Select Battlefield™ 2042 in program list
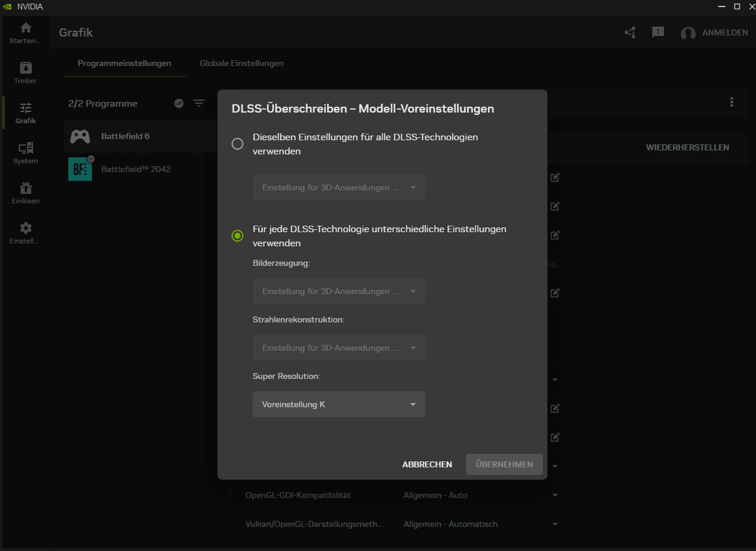This screenshot has width=756, height=551. pos(136,169)
